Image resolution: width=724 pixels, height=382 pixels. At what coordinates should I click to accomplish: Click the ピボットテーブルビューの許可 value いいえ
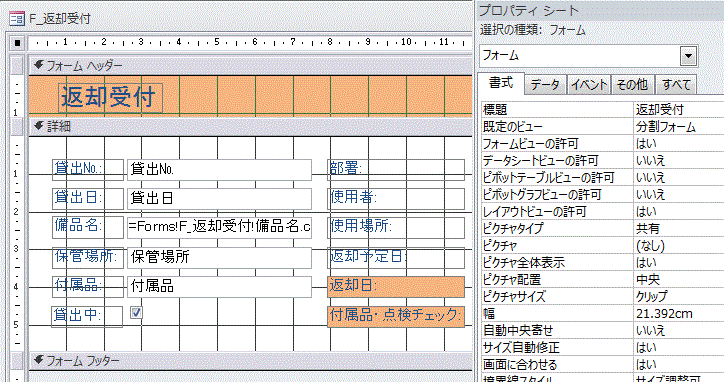pos(678,177)
